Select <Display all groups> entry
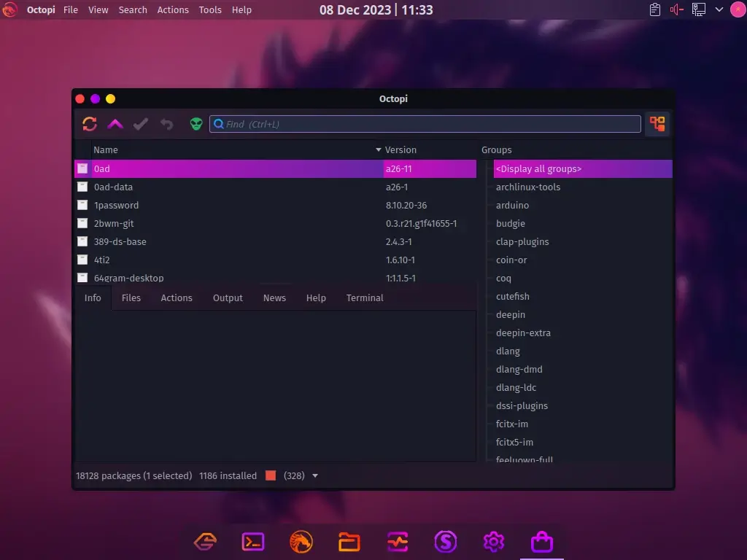747x560 pixels. tap(583, 168)
